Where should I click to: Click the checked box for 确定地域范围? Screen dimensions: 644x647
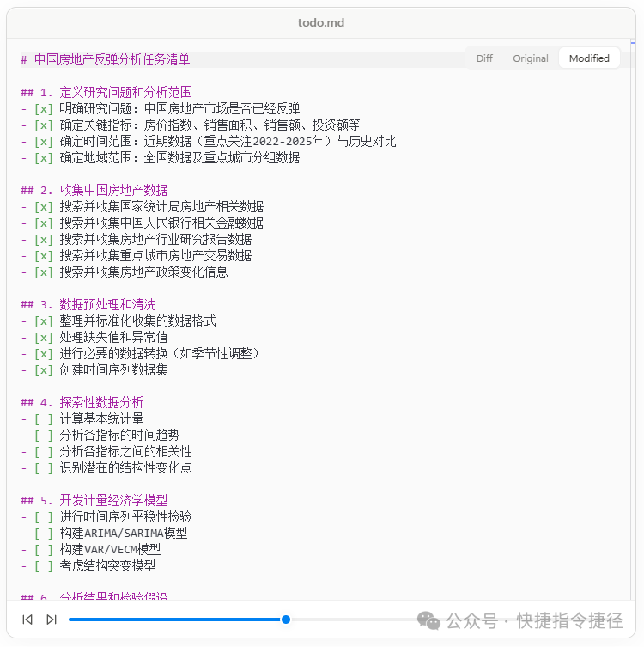pyautogui.click(x=44, y=157)
